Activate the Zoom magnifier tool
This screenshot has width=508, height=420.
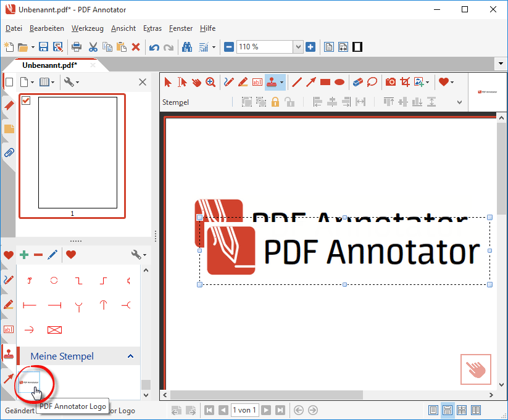click(210, 82)
